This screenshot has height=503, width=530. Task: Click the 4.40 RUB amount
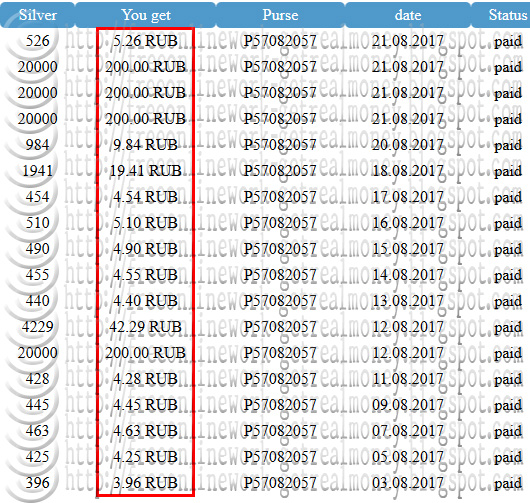click(x=145, y=301)
